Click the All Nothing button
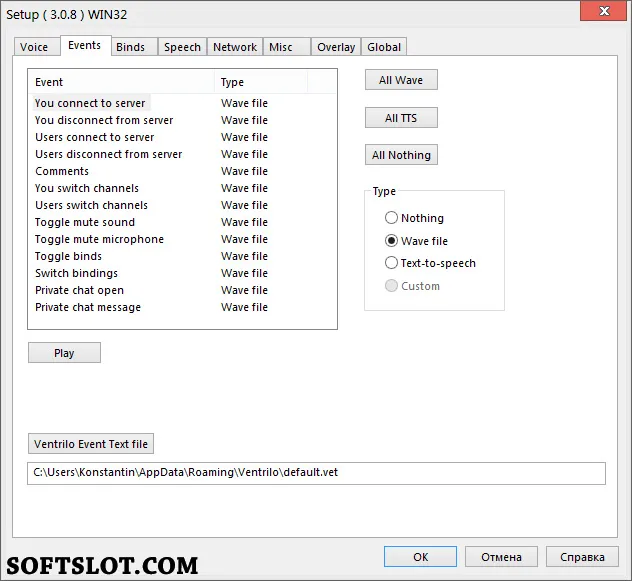632x581 pixels. point(401,154)
